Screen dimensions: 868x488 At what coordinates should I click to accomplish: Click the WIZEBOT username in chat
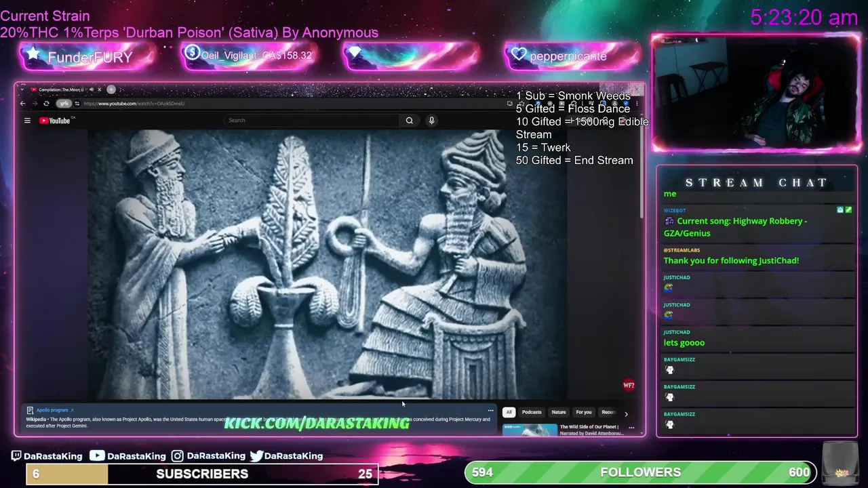(x=675, y=211)
